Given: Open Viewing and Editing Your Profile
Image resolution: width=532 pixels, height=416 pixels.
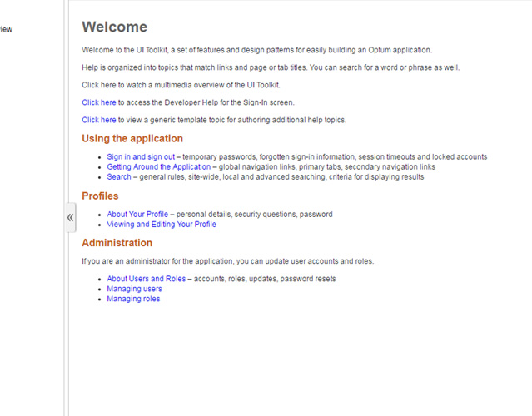Looking at the screenshot, I should pos(162,224).
